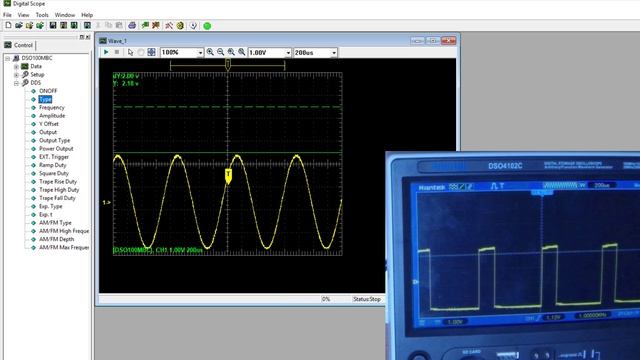This screenshot has width=640, height=360.
Task: Click the yellow T trigger level marker
Action: click(228, 177)
